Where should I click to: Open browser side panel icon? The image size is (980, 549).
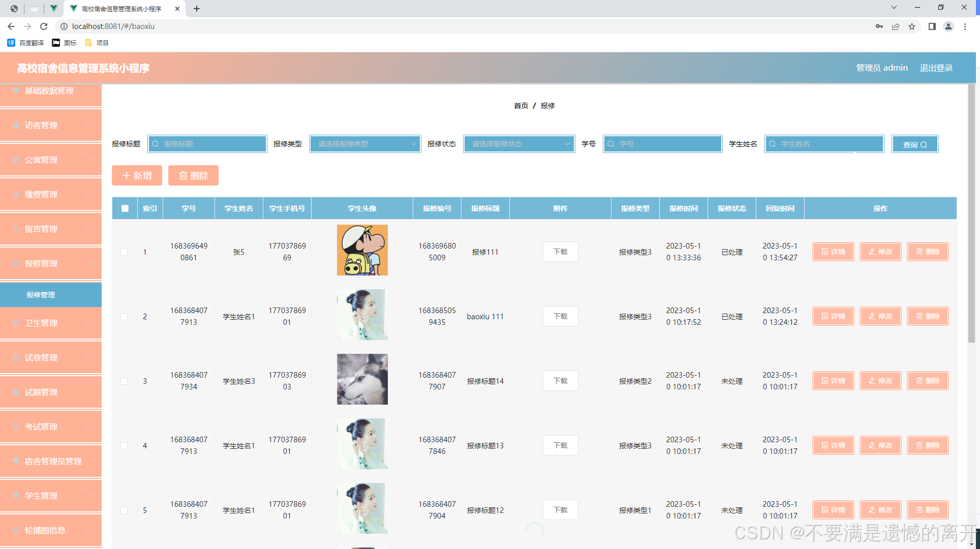click(x=932, y=26)
